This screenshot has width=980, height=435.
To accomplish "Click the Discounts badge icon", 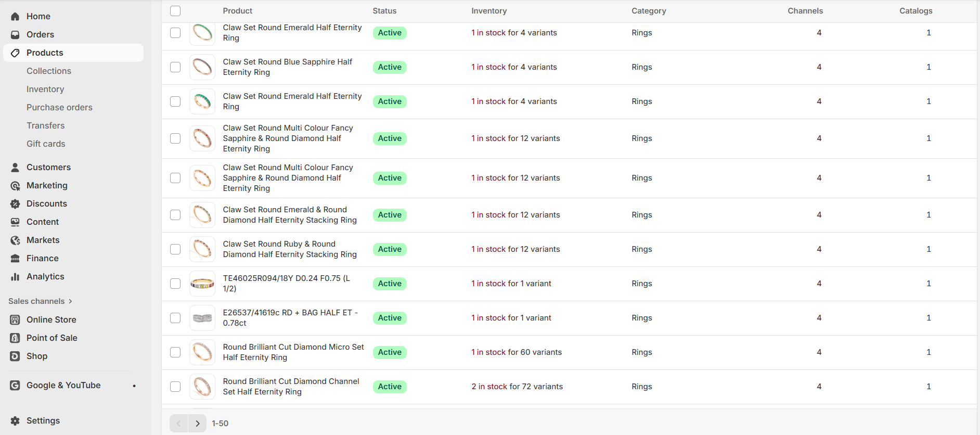I will point(15,204).
